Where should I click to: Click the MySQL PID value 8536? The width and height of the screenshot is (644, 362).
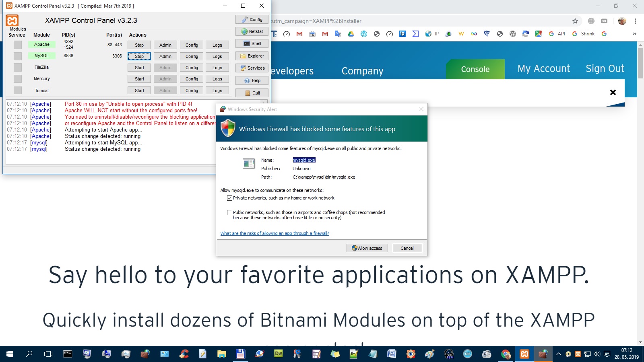click(x=68, y=56)
